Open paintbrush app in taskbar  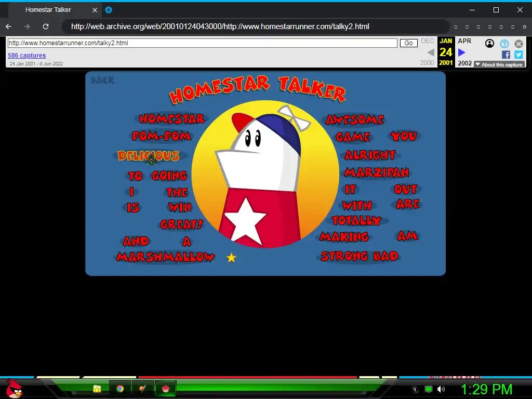(x=142, y=389)
